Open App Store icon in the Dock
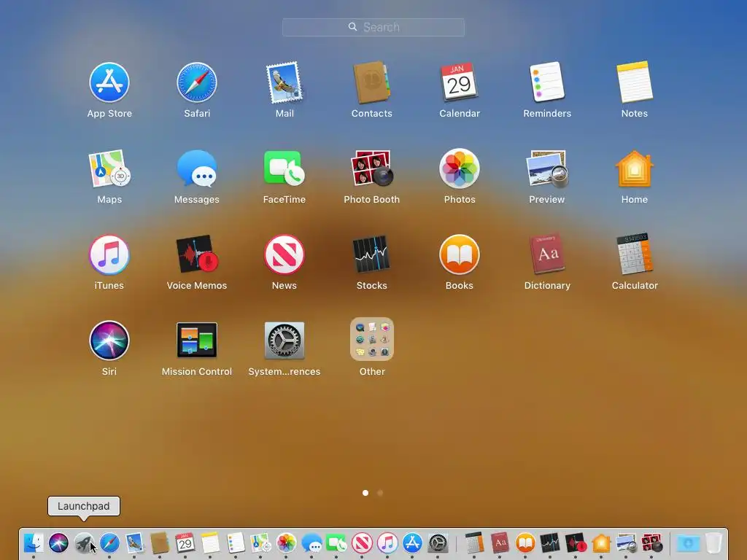Screen dimensions: 747x560 click(413, 542)
